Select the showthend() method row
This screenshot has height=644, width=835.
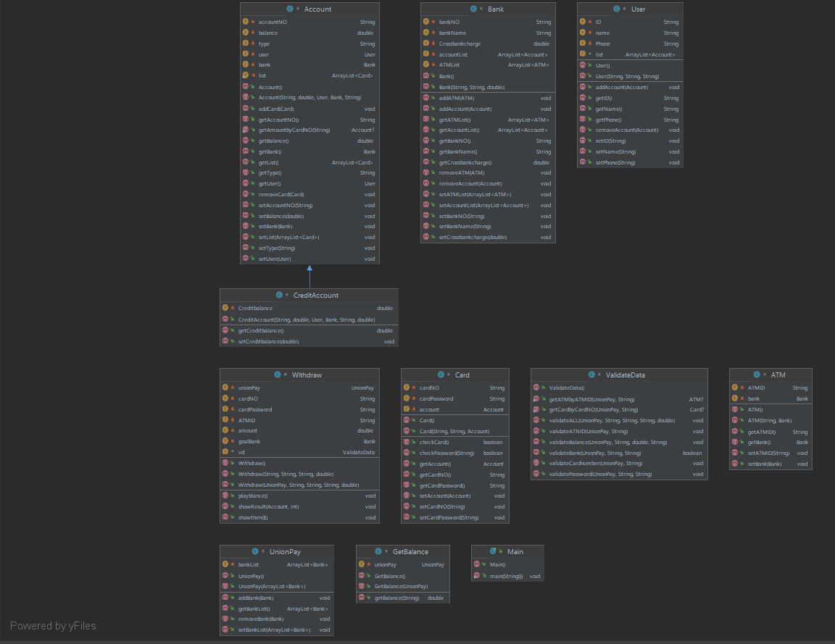coord(300,517)
